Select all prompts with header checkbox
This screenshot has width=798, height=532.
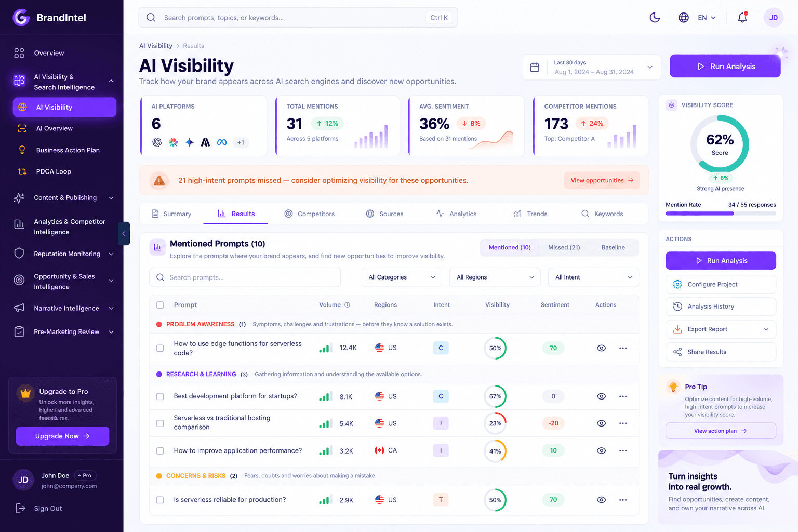[160, 305]
